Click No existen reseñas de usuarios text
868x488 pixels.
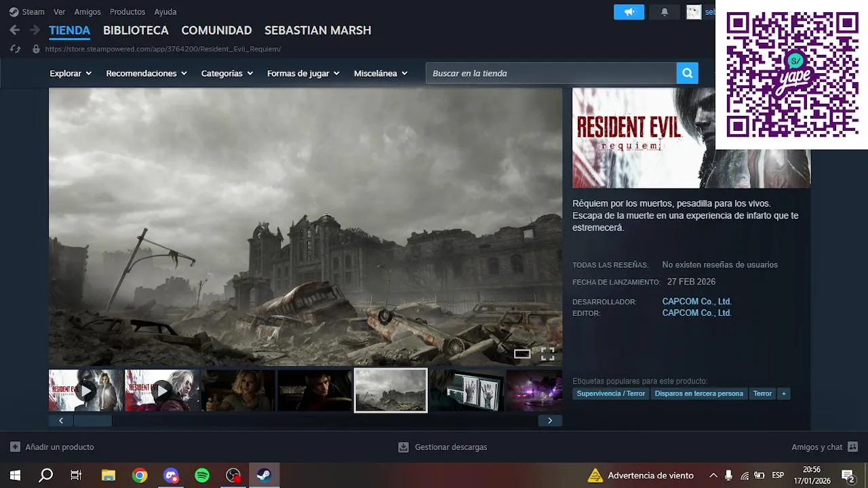click(719, 265)
